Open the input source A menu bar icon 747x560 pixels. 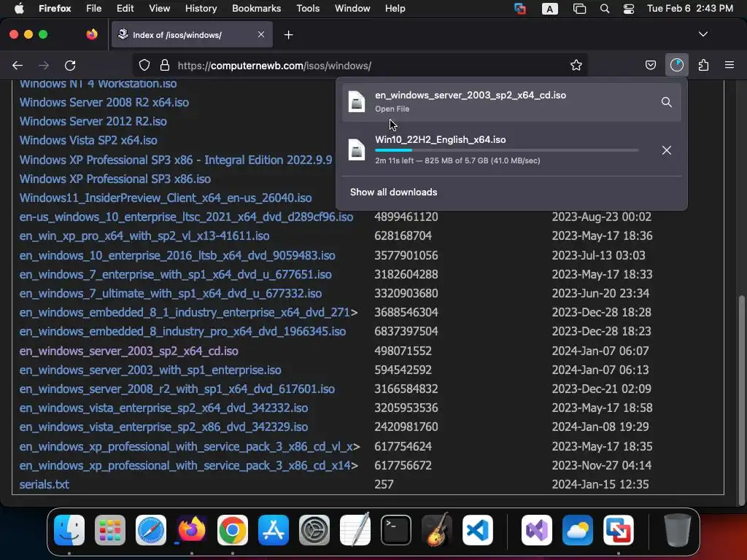(550, 9)
